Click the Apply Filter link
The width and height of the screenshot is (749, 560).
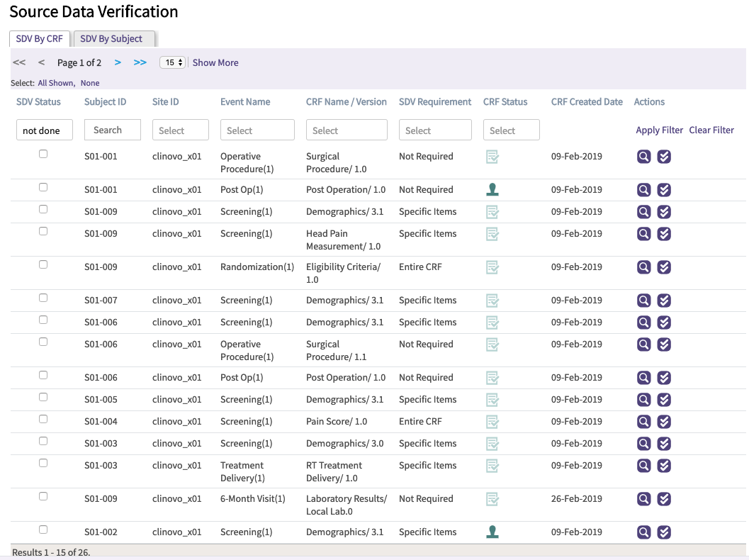pyautogui.click(x=659, y=130)
